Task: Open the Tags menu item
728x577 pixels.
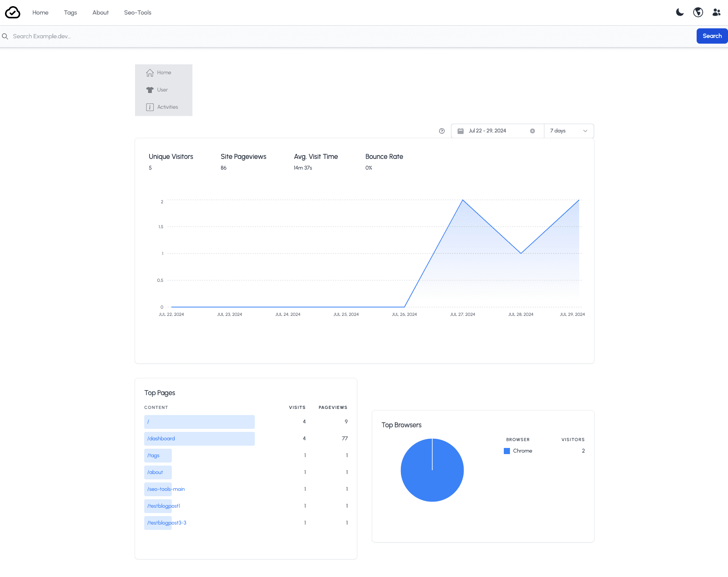Action: click(70, 13)
